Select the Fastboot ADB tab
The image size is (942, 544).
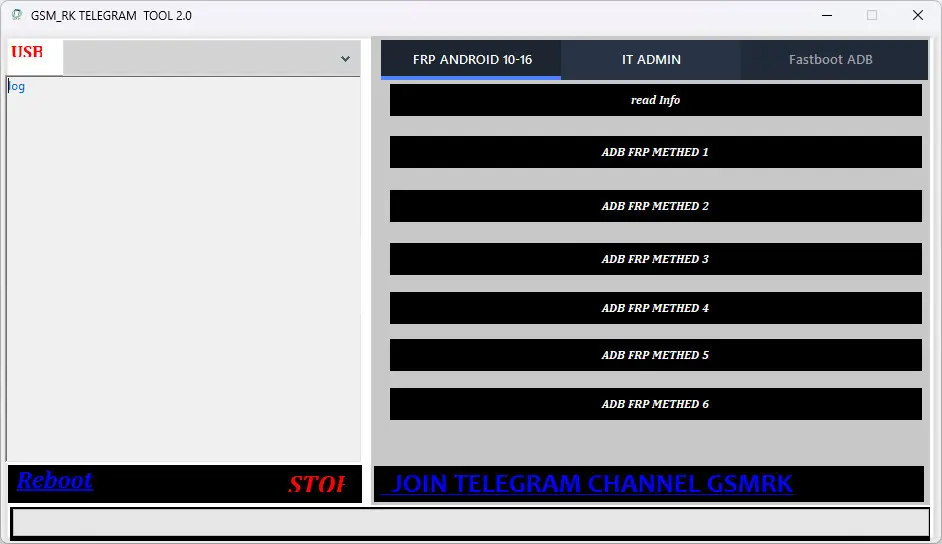click(x=830, y=60)
